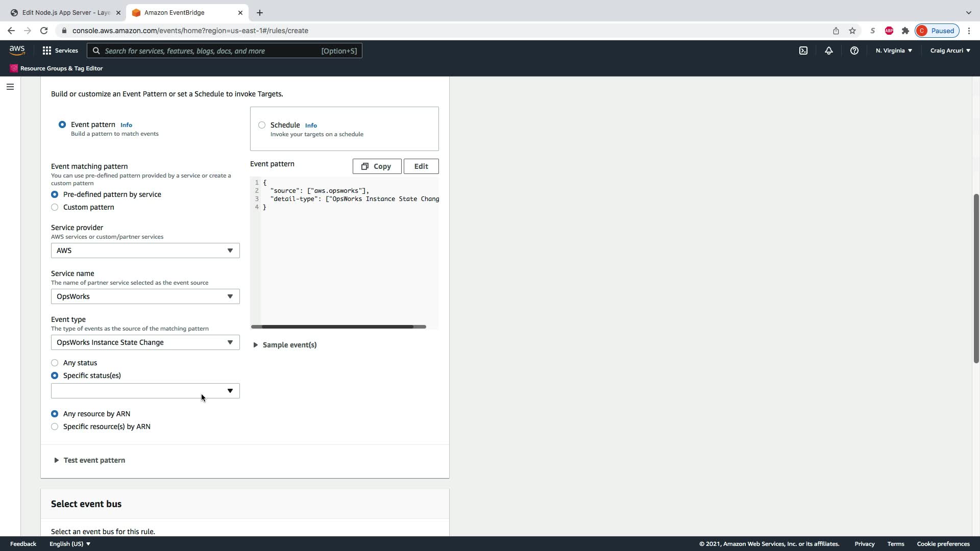The width and height of the screenshot is (980, 551).
Task: Toggle the side navigation hamburger menu
Action: pos(10,87)
